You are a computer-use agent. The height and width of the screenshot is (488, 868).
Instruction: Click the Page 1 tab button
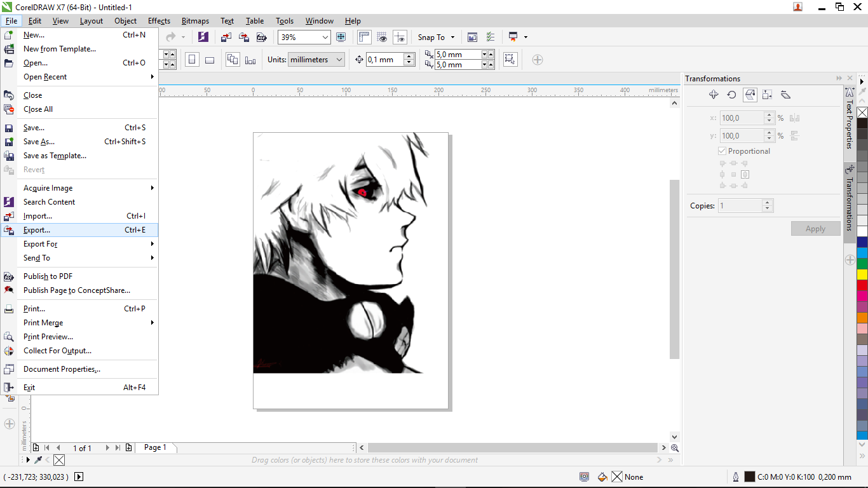[x=155, y=447]
